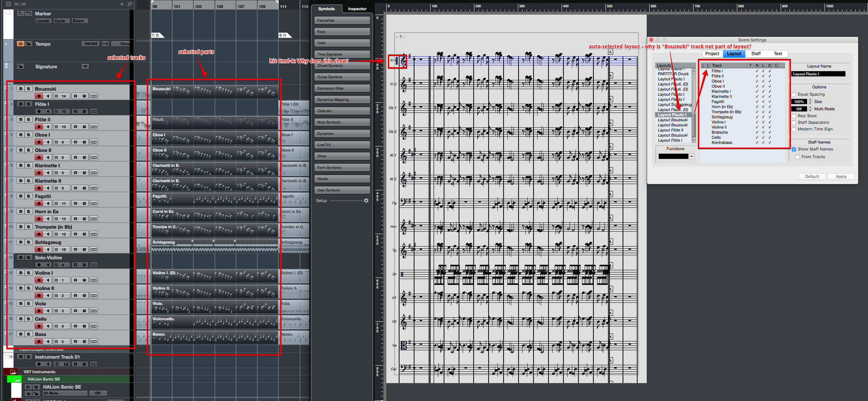868x401 pixels.
Task: Switch to the Staff tab
Action: pos(756,54)
